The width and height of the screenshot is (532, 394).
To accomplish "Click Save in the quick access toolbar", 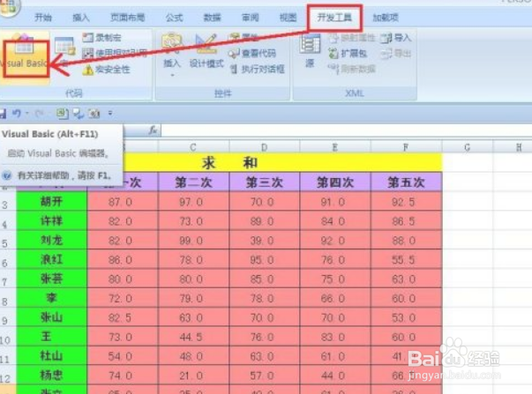I will point(3,114).
